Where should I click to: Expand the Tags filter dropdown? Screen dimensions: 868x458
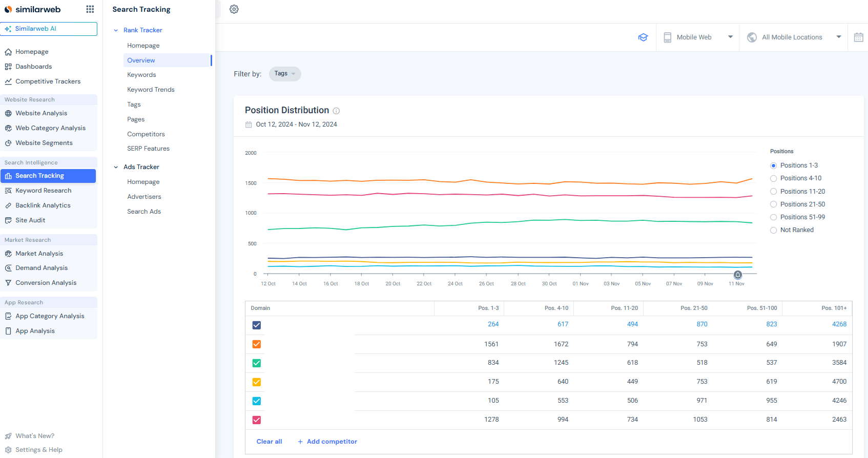(x=285, y=74)
